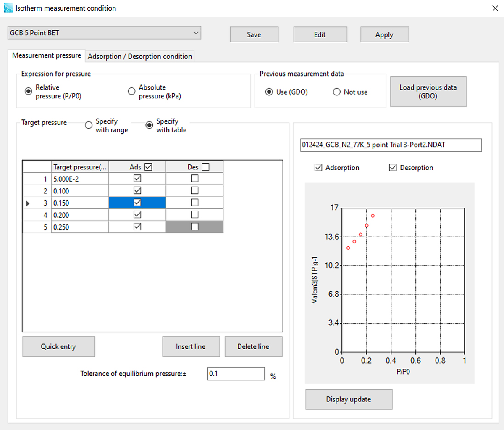Choose Not use previous measurement data

pos(336,92)
